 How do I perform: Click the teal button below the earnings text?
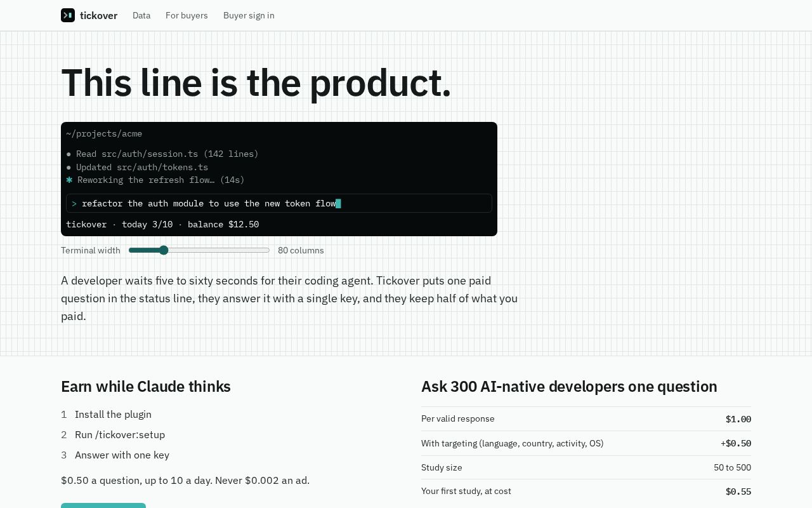click(103, 505)
